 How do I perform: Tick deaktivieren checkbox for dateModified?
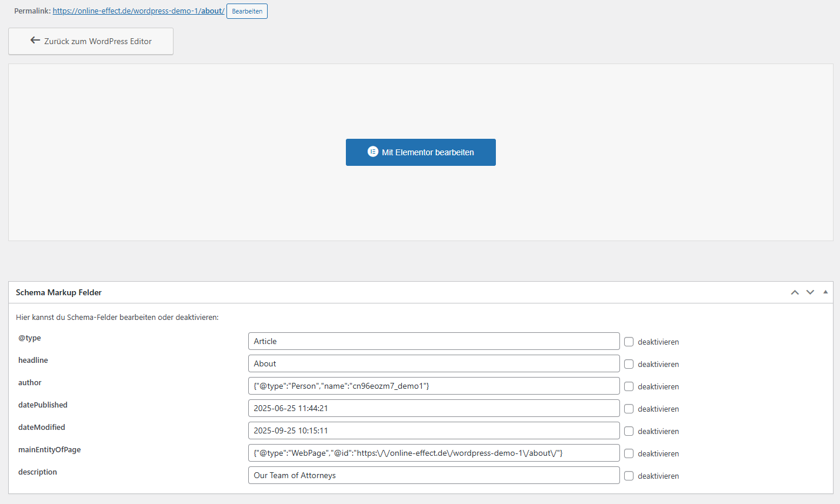[629, 431]
